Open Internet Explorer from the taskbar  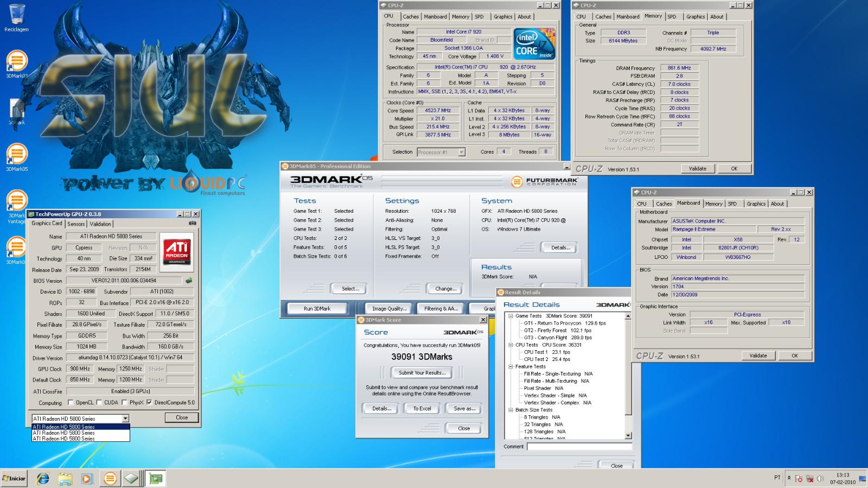click(42, 478)
